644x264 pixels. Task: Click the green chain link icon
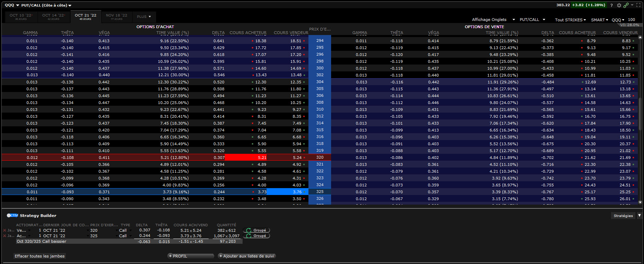tap(626, 5)
